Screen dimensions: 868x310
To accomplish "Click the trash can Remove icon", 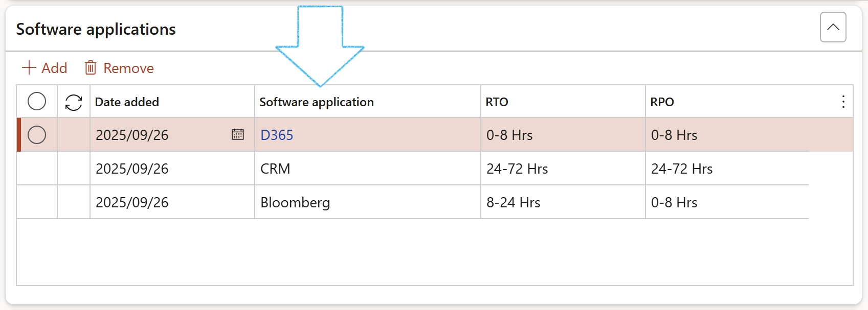I will tap(91, 68).
